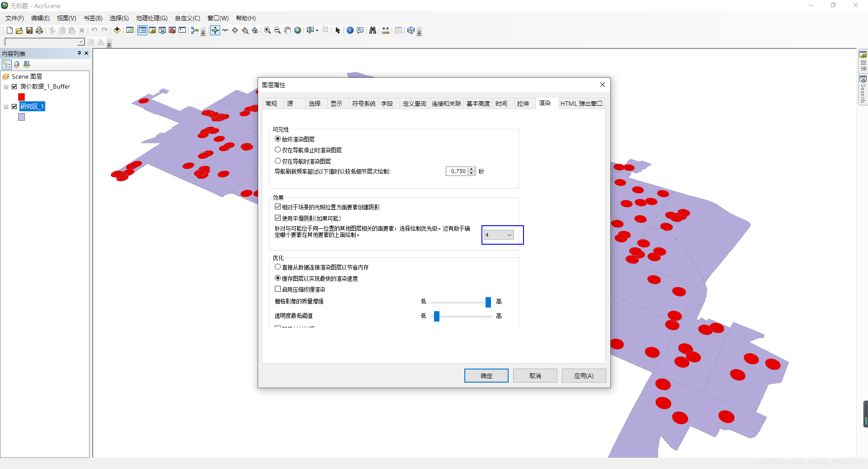Select the HTML Popup tool
This screenshot has height=469, width=868.
pyautogui.click(x=360, y=30)
